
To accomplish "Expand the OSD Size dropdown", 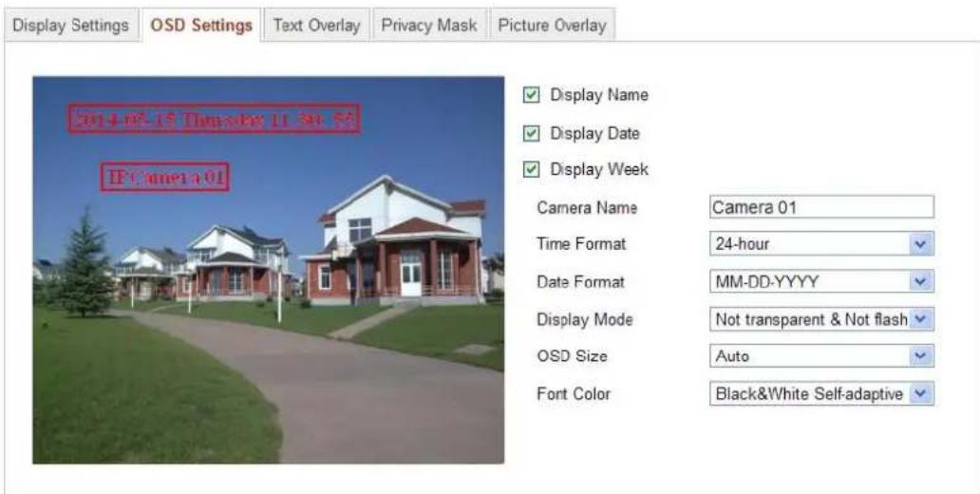I will pos(821,356).
